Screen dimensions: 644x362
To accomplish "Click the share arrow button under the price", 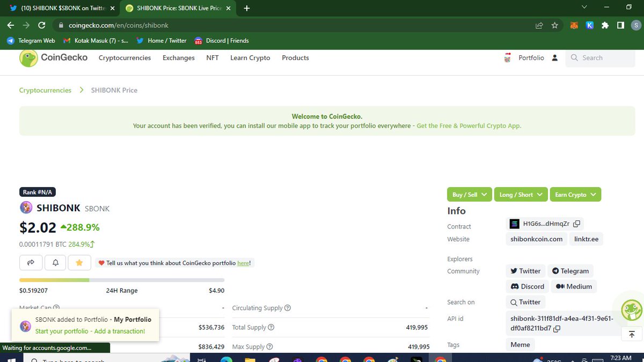I will click(31, 263).
